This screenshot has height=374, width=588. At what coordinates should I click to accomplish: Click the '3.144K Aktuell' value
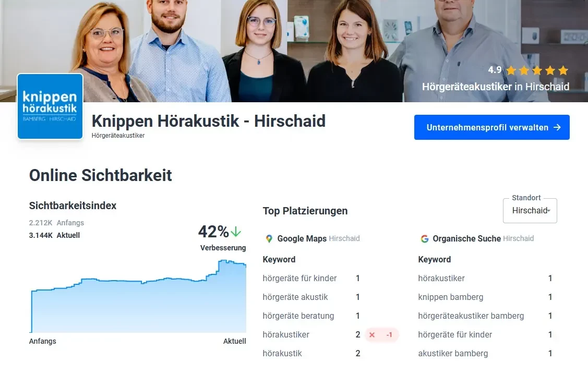(x=54, y=235)
